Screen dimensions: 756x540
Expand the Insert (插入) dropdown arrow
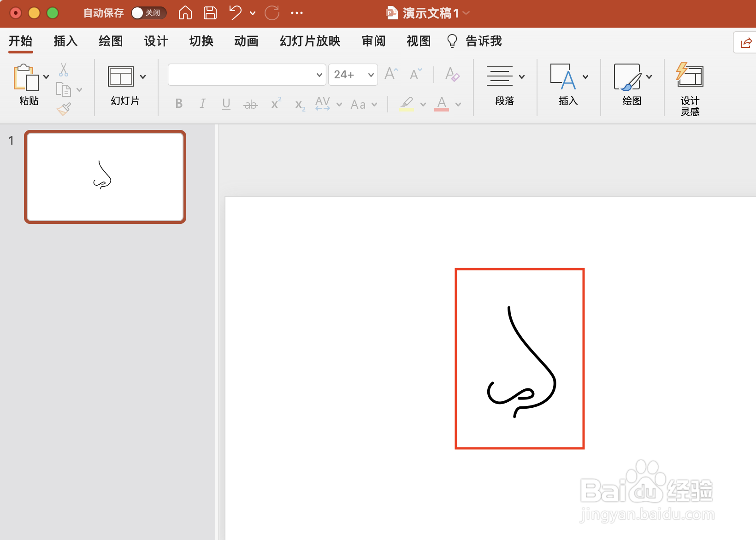[585, 76]
